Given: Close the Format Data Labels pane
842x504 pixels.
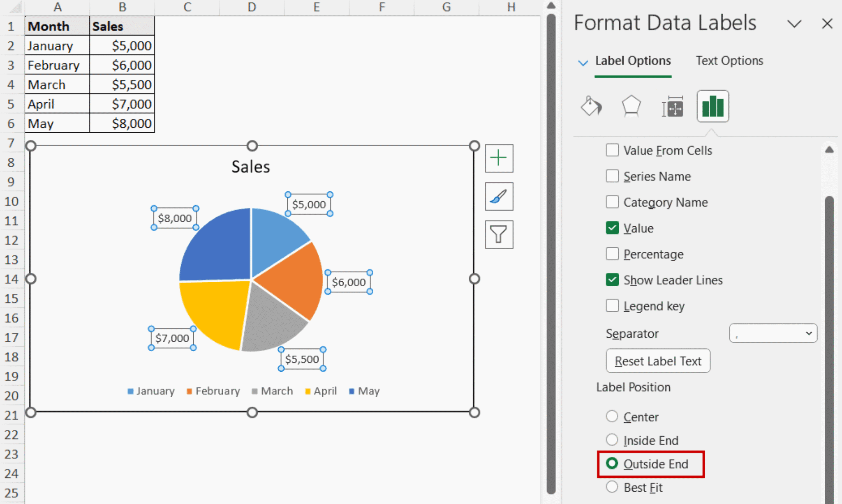Looking at the screenshot, I should click(827, 23).
